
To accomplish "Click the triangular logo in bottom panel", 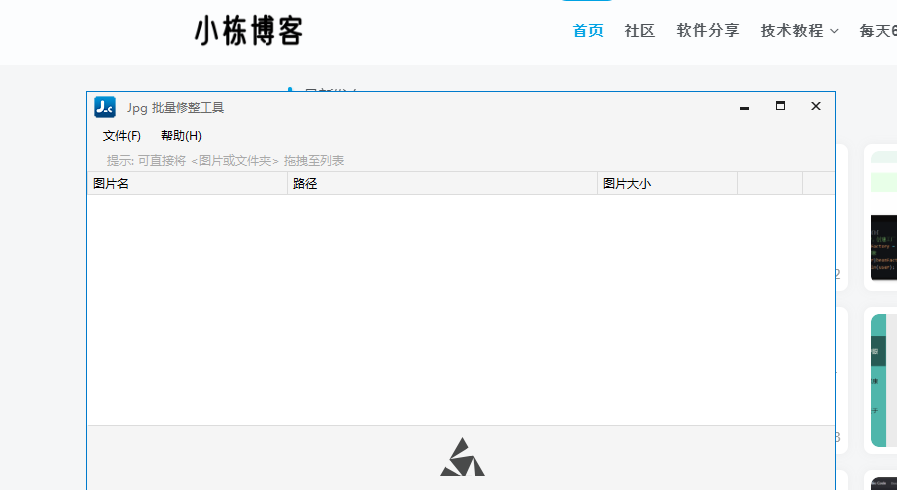I will [462, 457].
